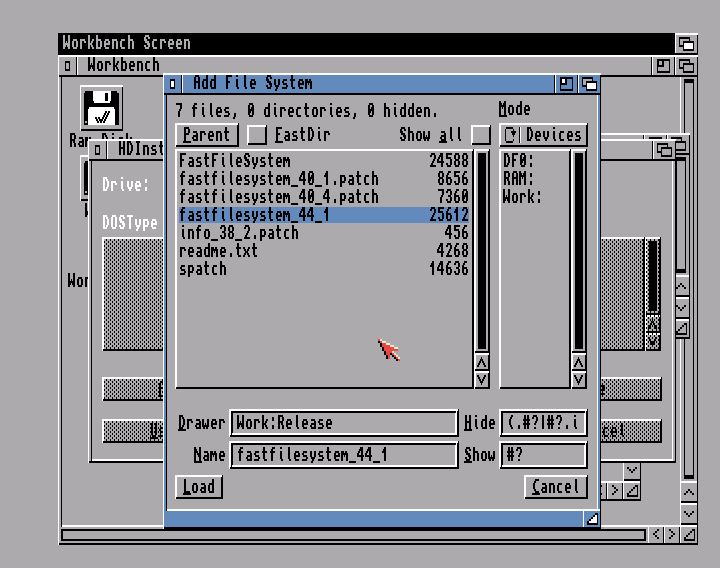Click the Add File System zoom gadget
Viewport: 720px width, 568px height.
click(x=566, y=84)
